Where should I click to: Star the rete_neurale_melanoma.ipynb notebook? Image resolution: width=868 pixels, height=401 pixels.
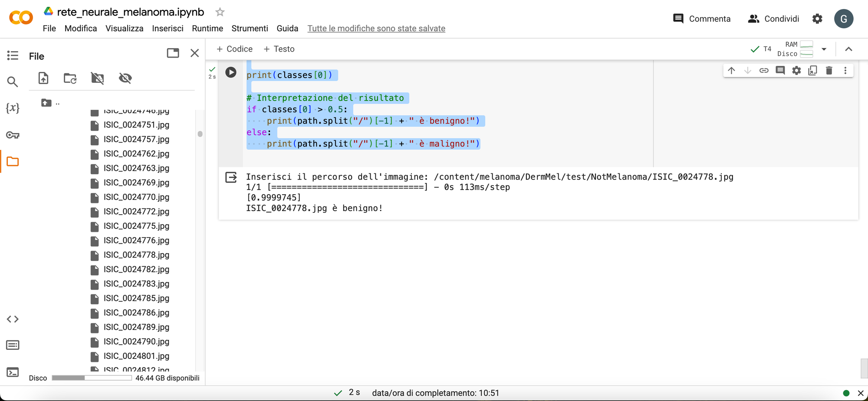coord(220,12)
